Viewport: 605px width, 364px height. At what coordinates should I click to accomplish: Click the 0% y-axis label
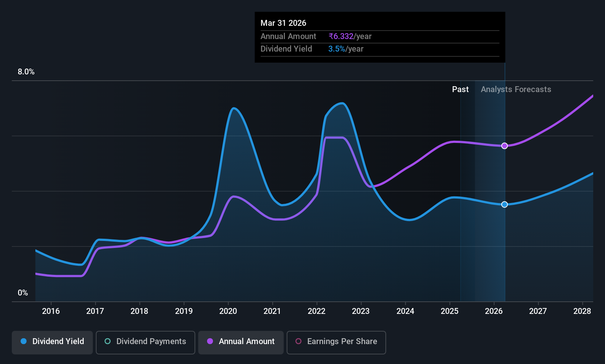(23, 293)
